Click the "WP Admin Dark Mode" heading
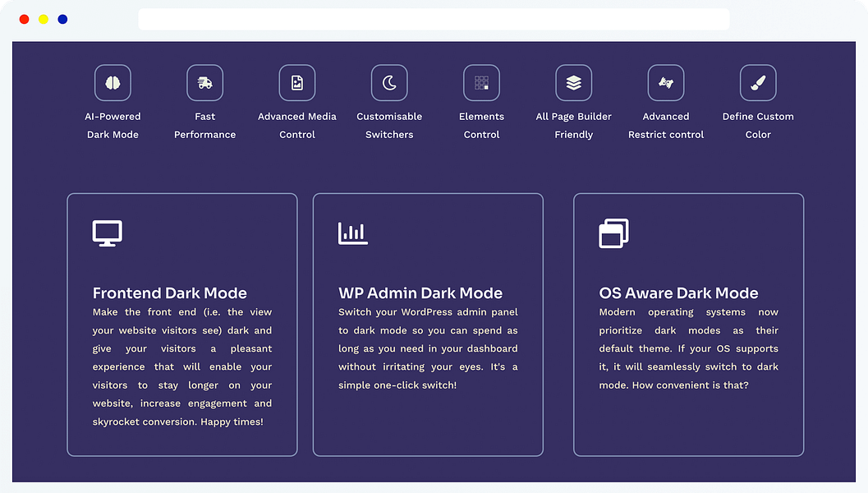 [x=420, y=293]
